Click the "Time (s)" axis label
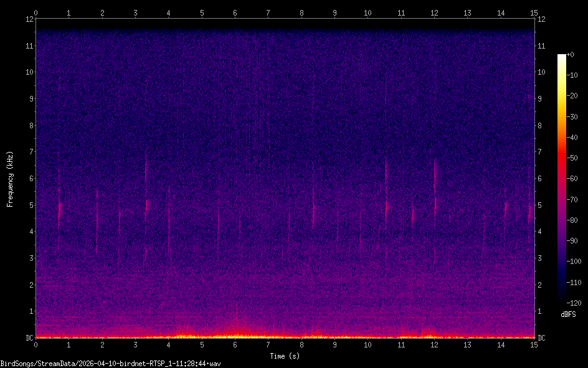The height and width of the screenshot is (368, 588). pyautogui.click(x=285, y=356)
